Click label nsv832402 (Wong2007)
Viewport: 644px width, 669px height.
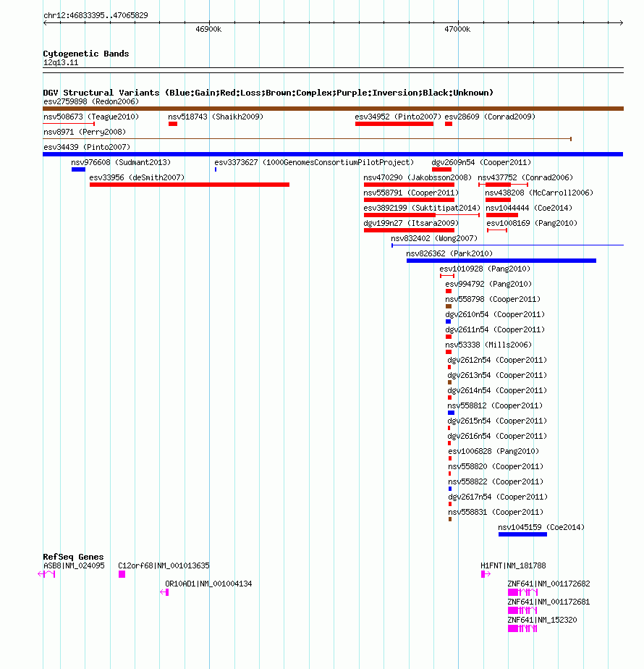pyautogui.click(x=434, y=238)
